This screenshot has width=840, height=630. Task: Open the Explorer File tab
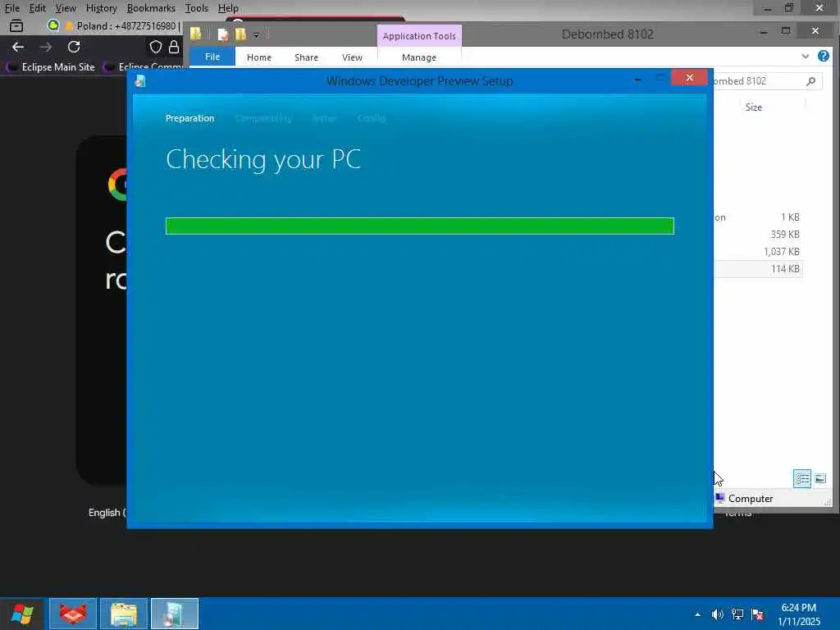(x=212, y=57)
